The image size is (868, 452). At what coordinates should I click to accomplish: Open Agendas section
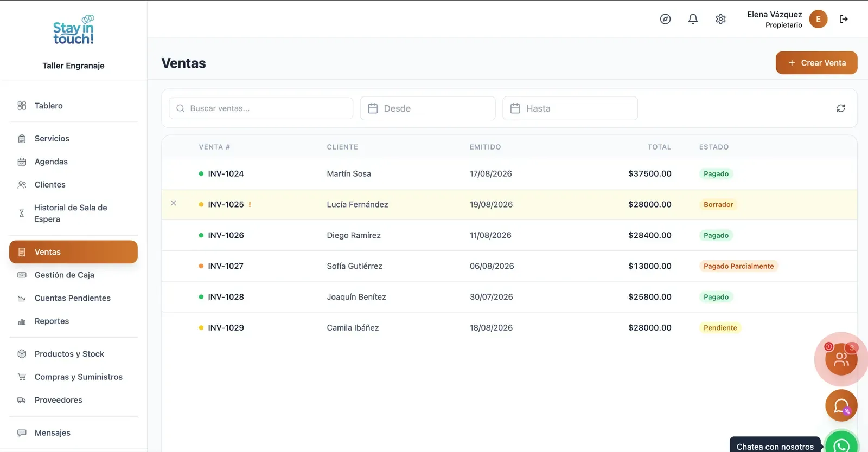tap(74, 162)
